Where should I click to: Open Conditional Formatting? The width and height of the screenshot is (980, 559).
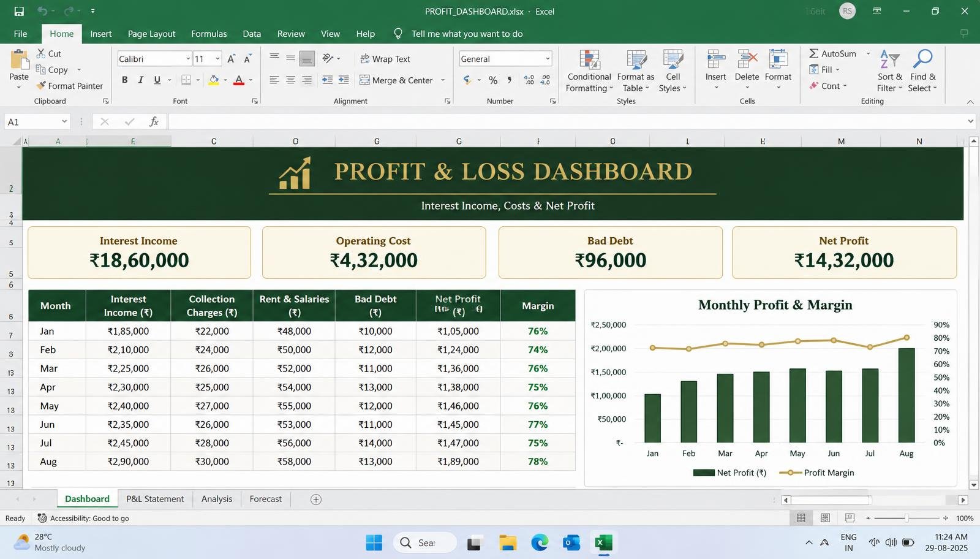(589, 71)
